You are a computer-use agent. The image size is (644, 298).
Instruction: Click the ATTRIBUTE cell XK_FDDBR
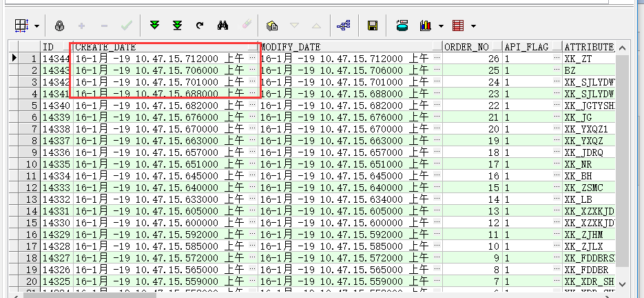coord(589,270)
